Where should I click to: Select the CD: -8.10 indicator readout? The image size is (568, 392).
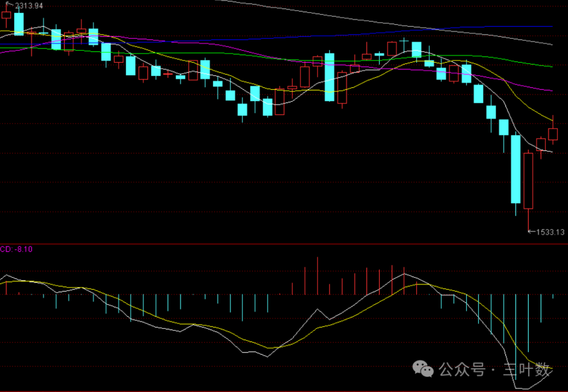(x=16, y=249)
